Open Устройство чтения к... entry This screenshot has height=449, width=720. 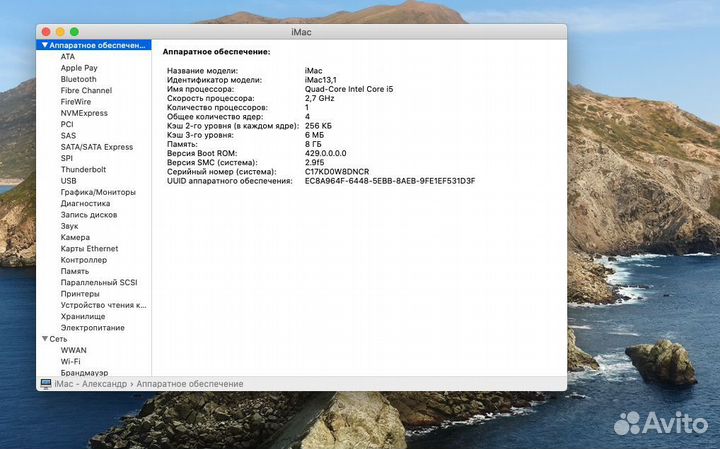[103, 305]
